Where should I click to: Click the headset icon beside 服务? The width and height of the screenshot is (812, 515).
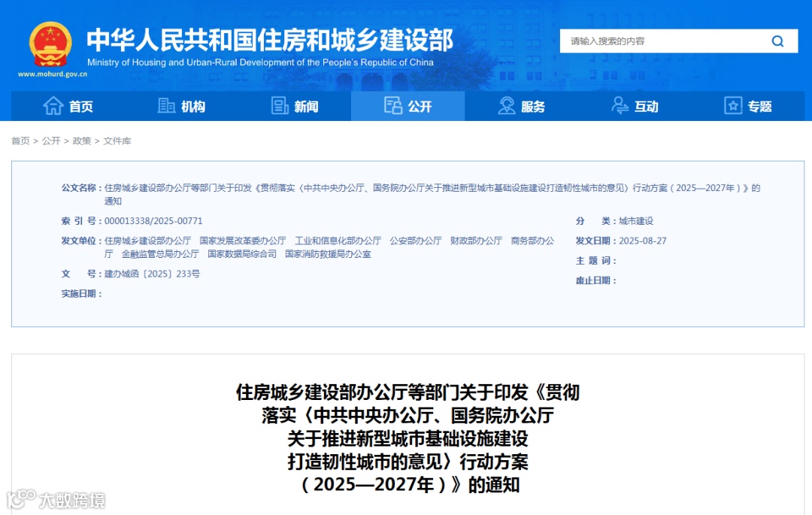(507, 105)
